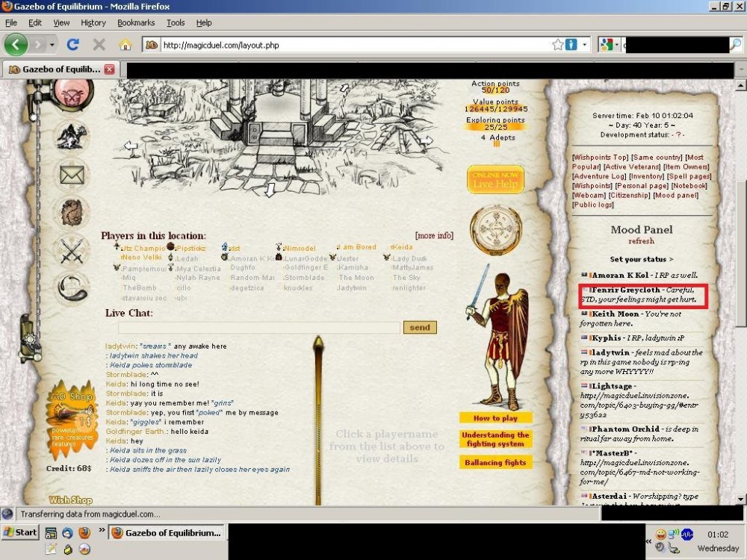This screenshot has width=747, height=560.
Task: Click the Start button on the taskbar
Action: (x=20, y=532)
